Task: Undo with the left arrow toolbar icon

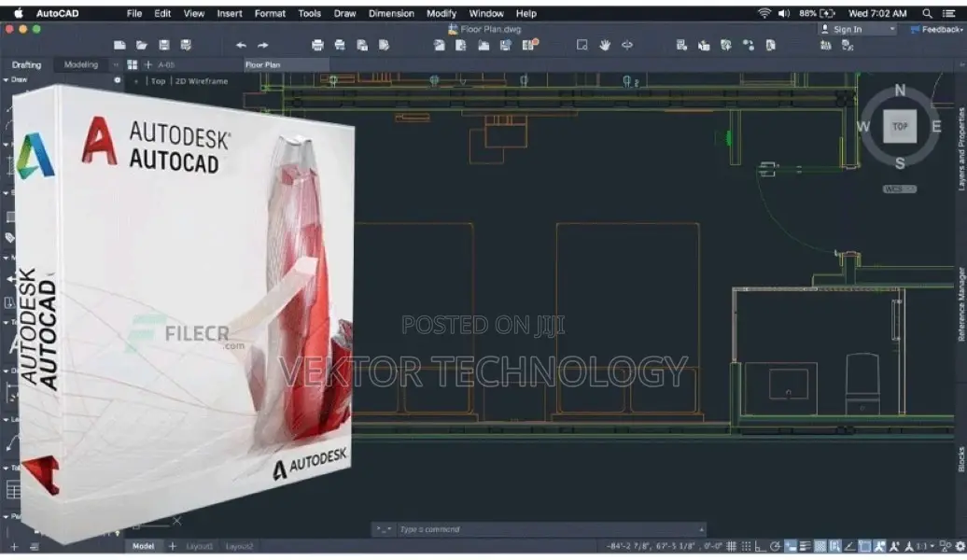Action: tap(241, 45)
